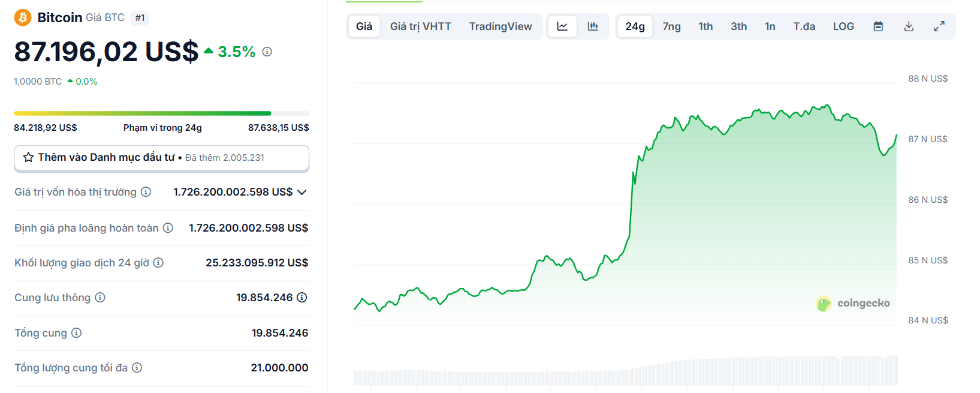
Task: Open the TradingView tab
Action: 500,26
